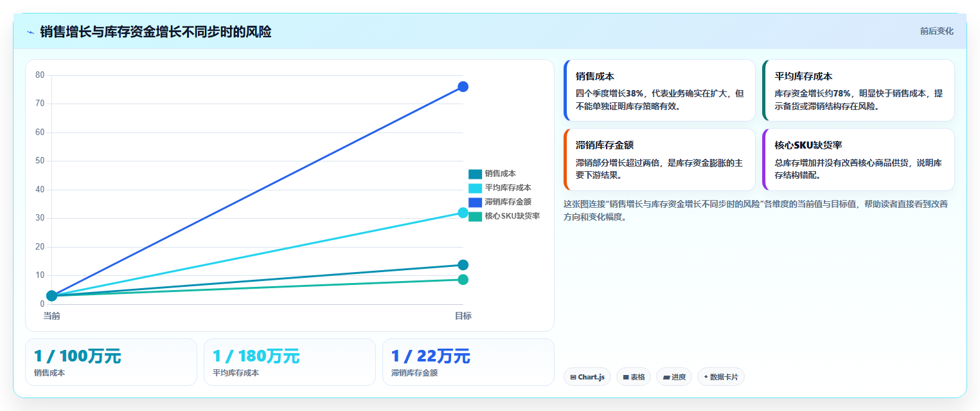980x411 pixels.
Task: Select the Chart.js tag chip
Action: tap(587, 377)
